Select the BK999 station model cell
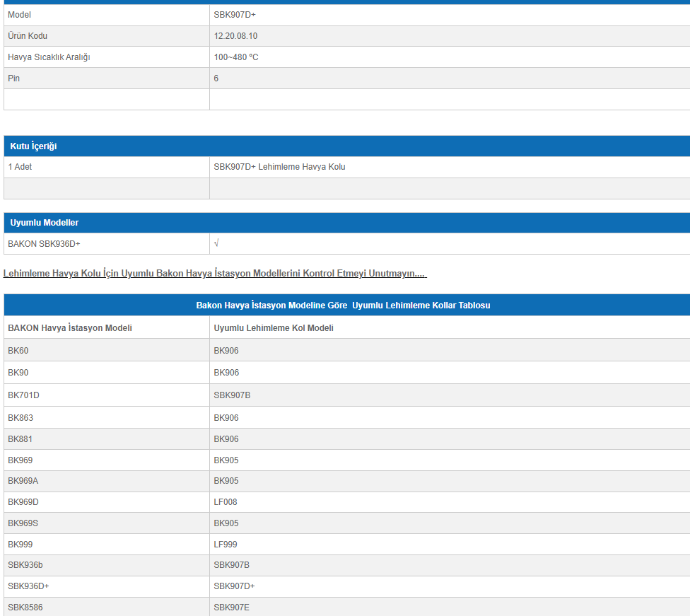The width and height of the screenshot is (690, 616). point(107,545)
